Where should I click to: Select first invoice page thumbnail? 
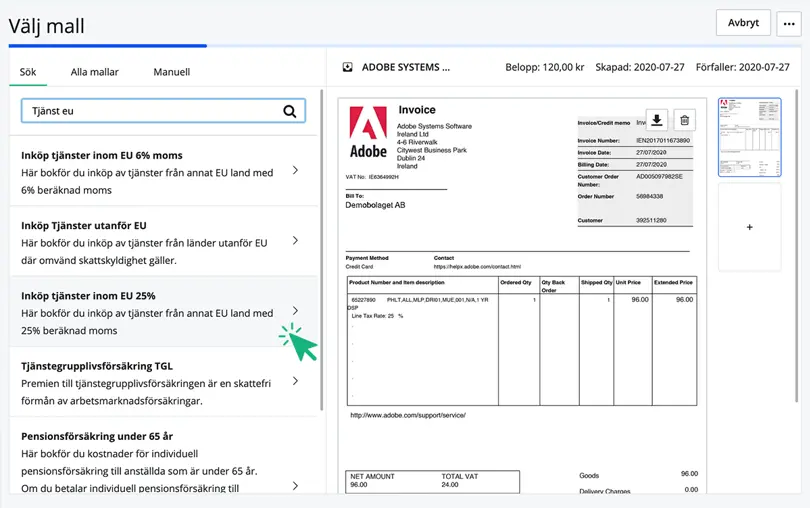[750, 137]
